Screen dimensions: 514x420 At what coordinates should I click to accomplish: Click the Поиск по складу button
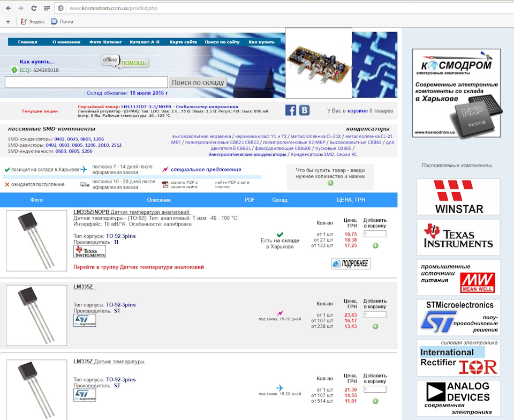198,82
